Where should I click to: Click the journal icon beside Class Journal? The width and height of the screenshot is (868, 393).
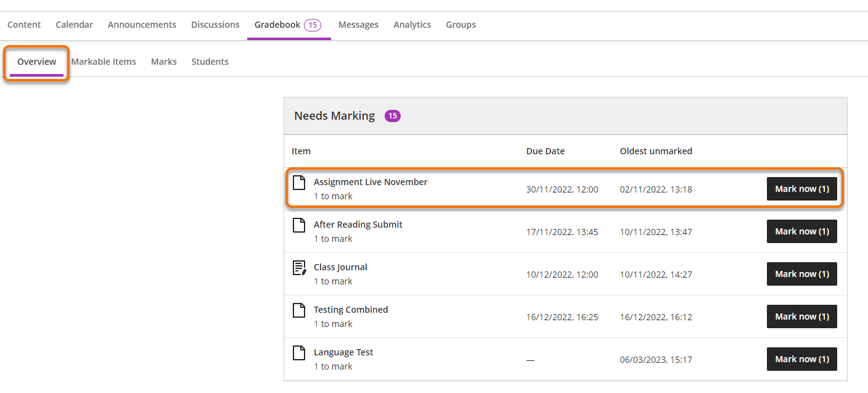(x=299, y=267)
